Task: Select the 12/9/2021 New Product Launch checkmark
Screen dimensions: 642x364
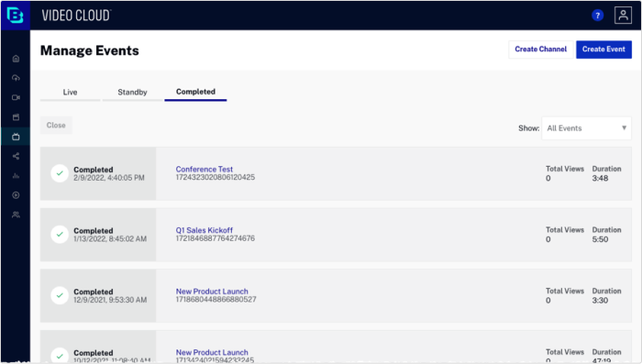Action: (x=60, y=295)
